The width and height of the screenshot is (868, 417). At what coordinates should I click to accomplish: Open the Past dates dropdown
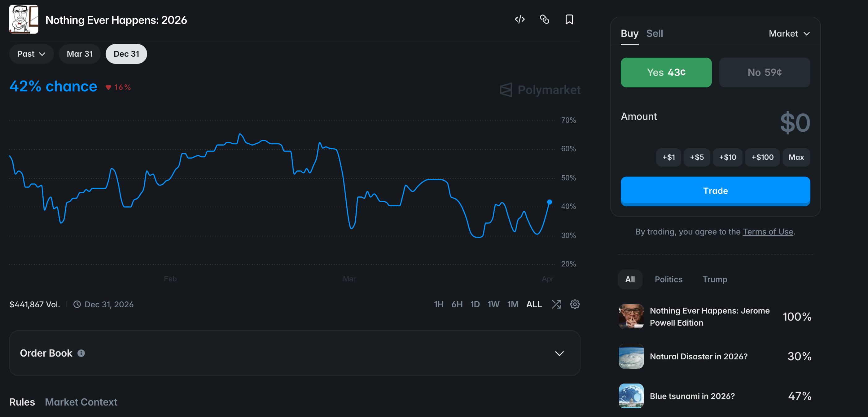click(x=31, y=54)
